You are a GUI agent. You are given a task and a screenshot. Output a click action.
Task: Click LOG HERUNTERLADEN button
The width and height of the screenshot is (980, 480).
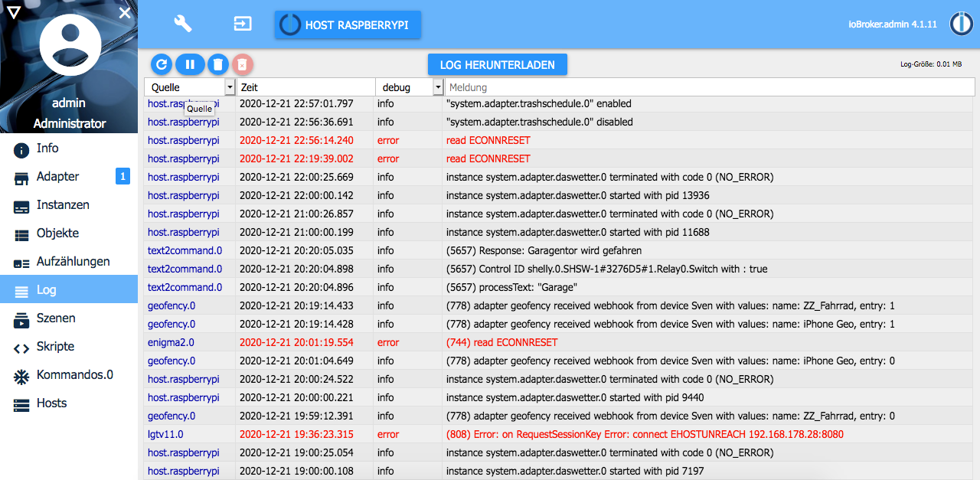[x=498, y=65]
